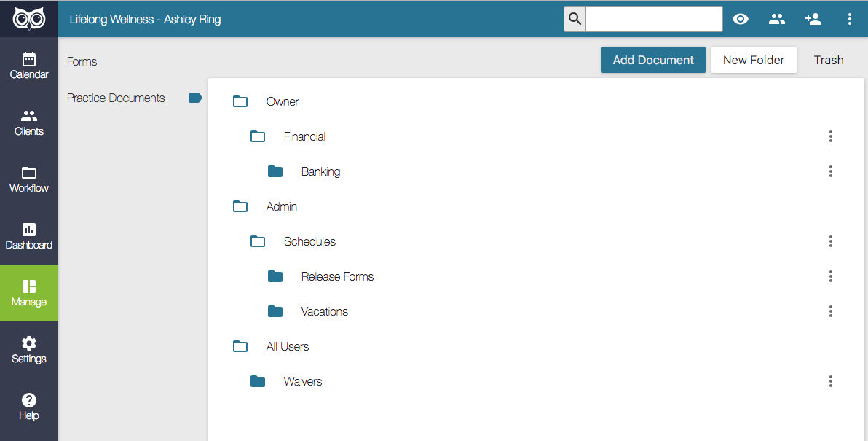This screenshot has height=441, width=868.
Task: Toggle supervision view with the eye icon
Action: [x=741, y=19]
